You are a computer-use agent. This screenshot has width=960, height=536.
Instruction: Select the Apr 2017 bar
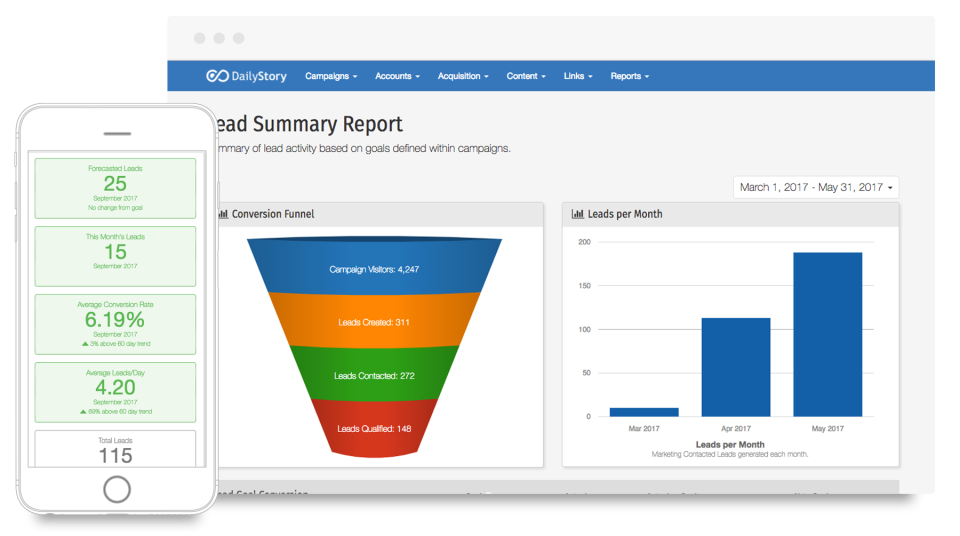735,367
